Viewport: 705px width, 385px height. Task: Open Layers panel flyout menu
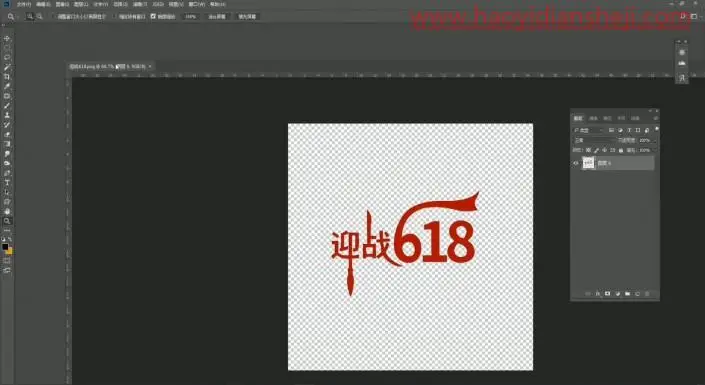656,118
